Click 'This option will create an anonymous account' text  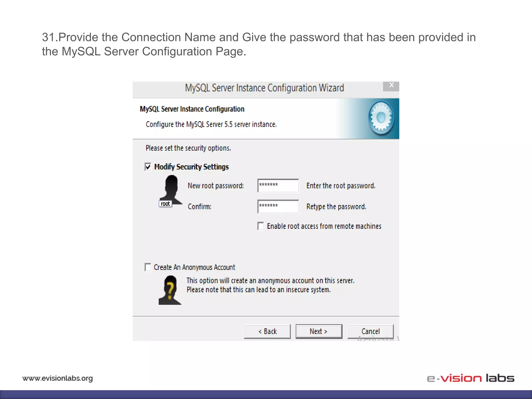(270, 281)
